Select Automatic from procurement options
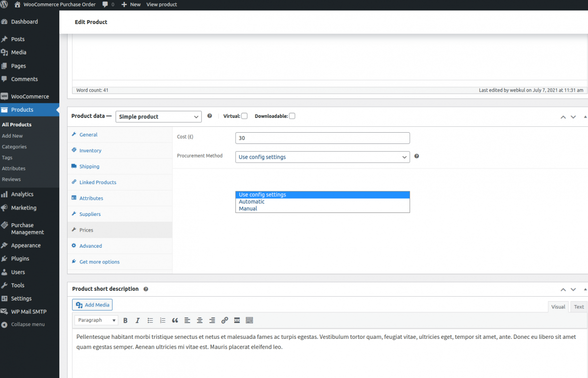The width and height of the screenshot is (588, 378). point(252,202)
